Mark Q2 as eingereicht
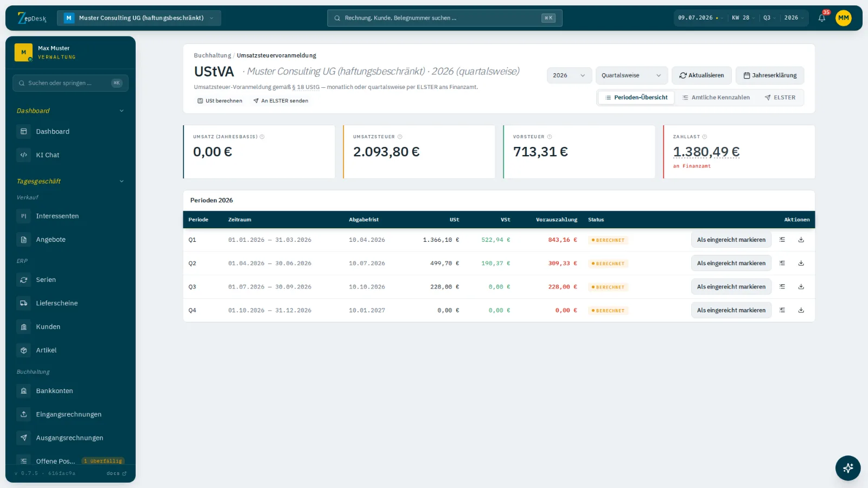 click(731, 263)
